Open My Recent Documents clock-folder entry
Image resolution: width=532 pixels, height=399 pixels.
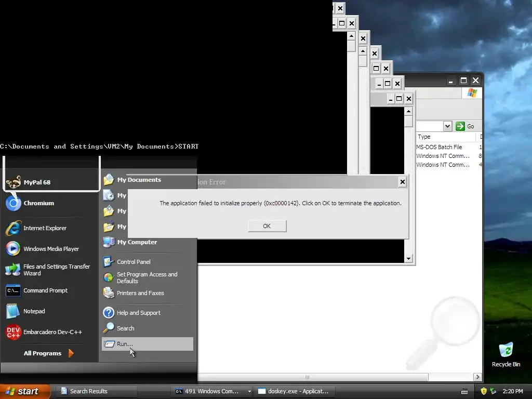[114, 195]
